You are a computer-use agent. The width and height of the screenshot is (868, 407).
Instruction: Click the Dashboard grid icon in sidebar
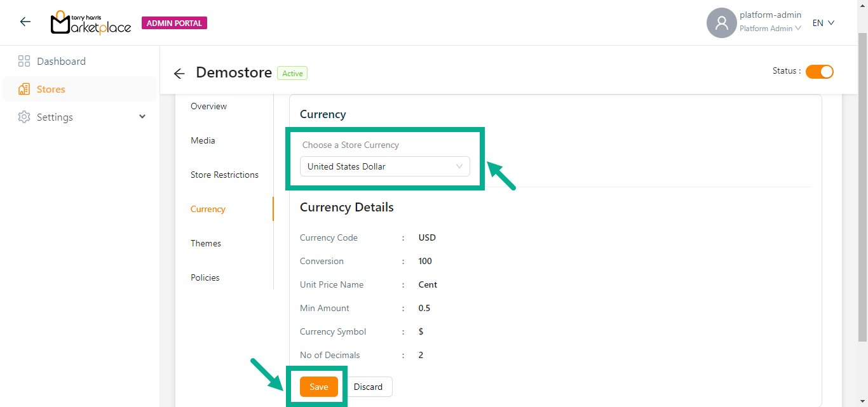click(24, 62)
